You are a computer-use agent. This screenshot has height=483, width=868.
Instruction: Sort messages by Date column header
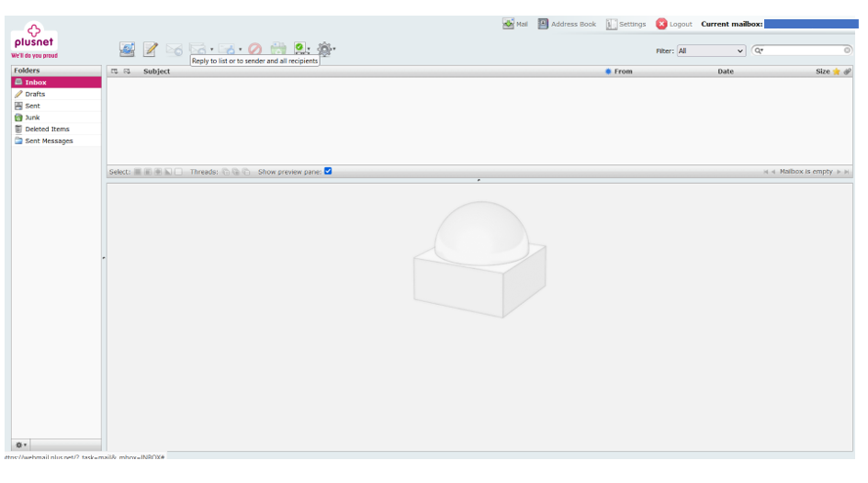(x=726, y=72)
